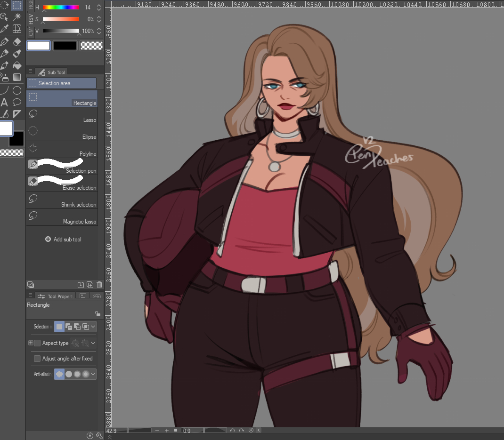Image resolution: width=504 pixels, height=440 pixels.
Task: Click the Gradient tool icon
Action: tap(17, 77)
